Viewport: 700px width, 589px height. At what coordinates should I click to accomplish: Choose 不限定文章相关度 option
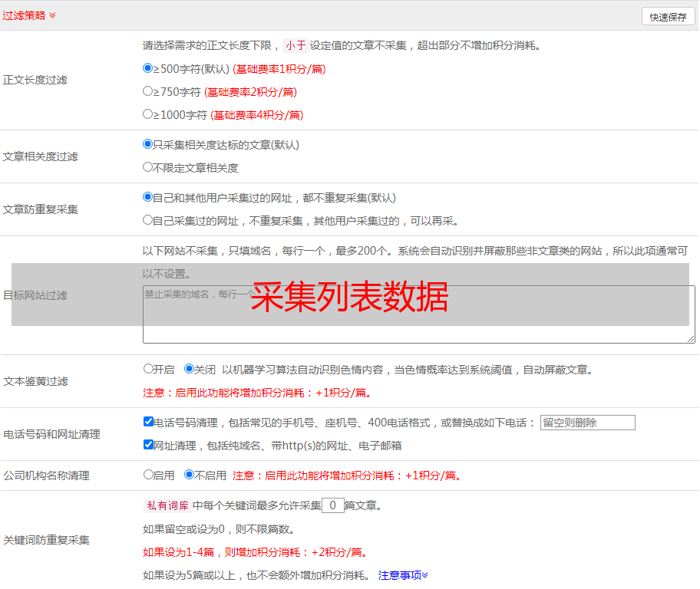point(148,167)
